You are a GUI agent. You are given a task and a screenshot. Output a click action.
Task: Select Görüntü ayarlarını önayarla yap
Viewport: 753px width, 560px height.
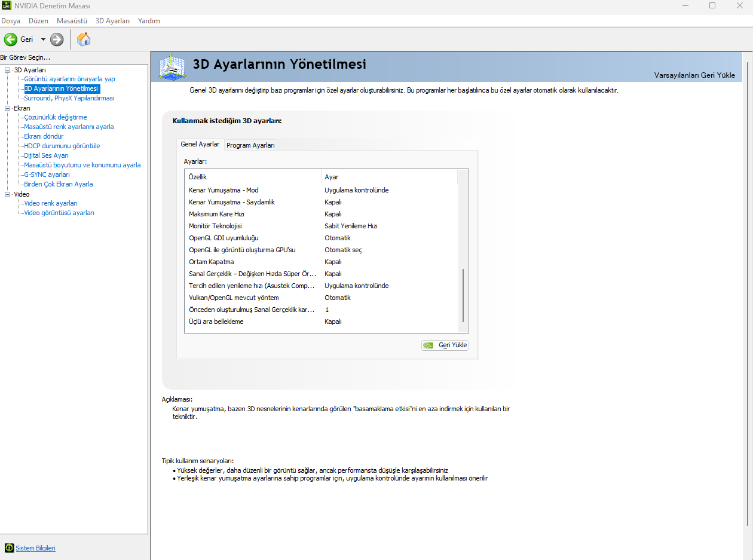[69, 79]
